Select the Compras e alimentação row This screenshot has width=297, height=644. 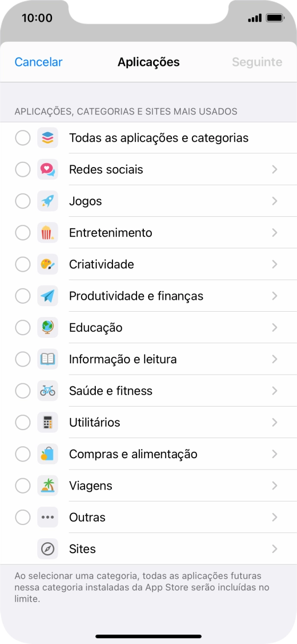(147, 453)
